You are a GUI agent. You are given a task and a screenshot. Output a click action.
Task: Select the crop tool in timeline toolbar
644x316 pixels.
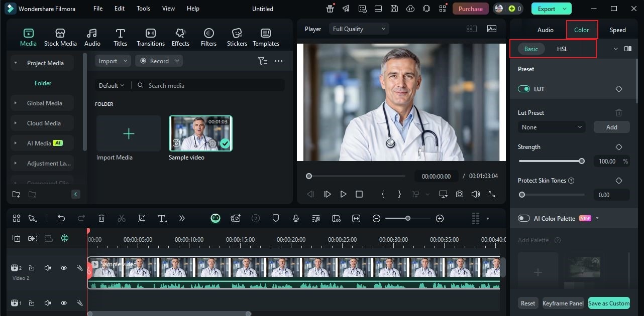point(142,218)
